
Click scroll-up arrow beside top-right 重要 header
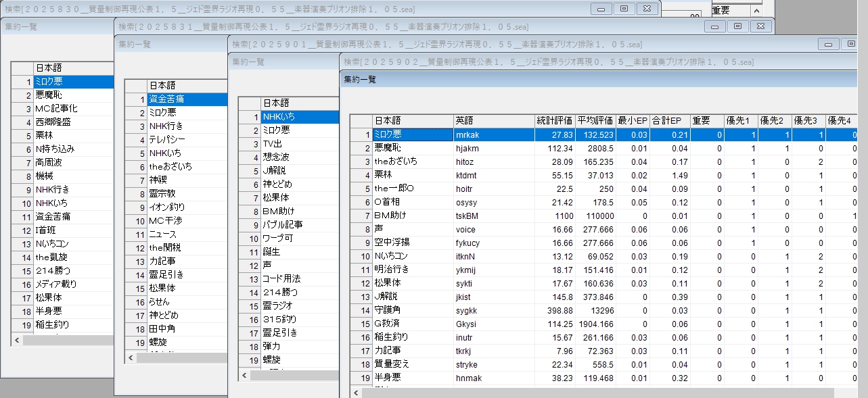tap(756, 11)
